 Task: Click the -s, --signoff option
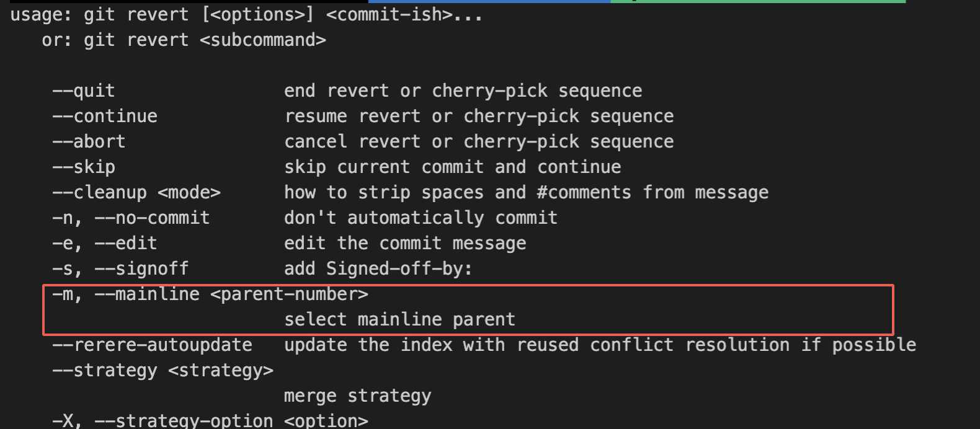(x=120, y=269)
